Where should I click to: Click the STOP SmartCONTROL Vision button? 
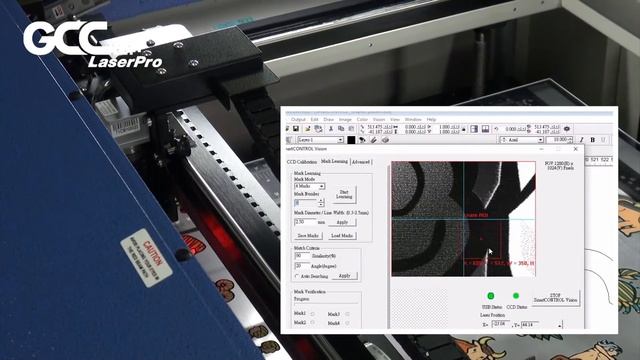pos(555,298)
